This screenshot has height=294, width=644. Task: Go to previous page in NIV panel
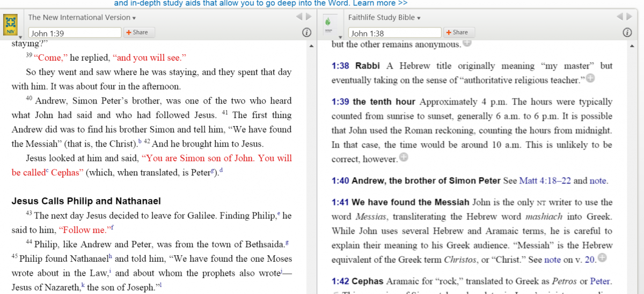coord(299,17)
